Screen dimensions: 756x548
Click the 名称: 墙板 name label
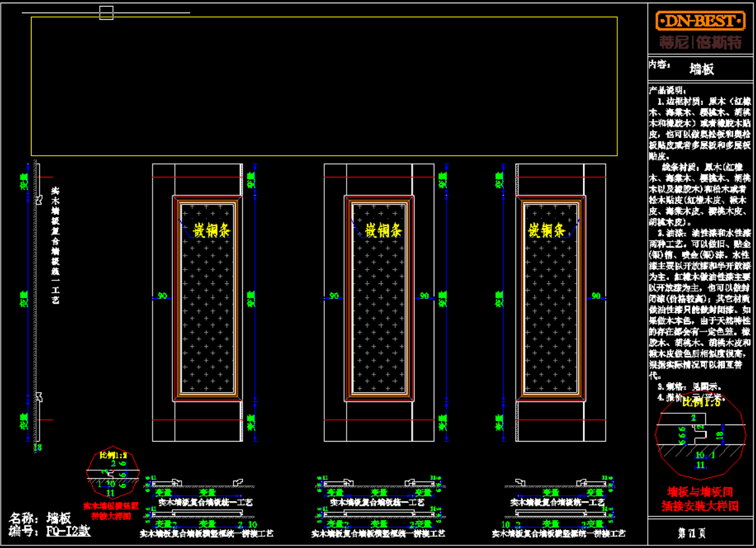(40, 518)
